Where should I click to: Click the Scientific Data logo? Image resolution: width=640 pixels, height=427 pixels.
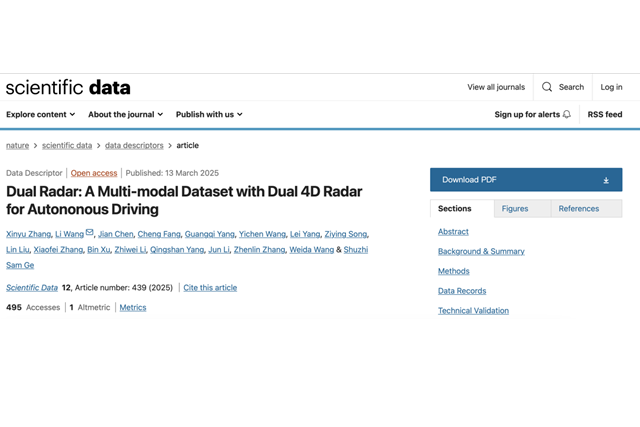pyautogui.click(x=68, y=87)
